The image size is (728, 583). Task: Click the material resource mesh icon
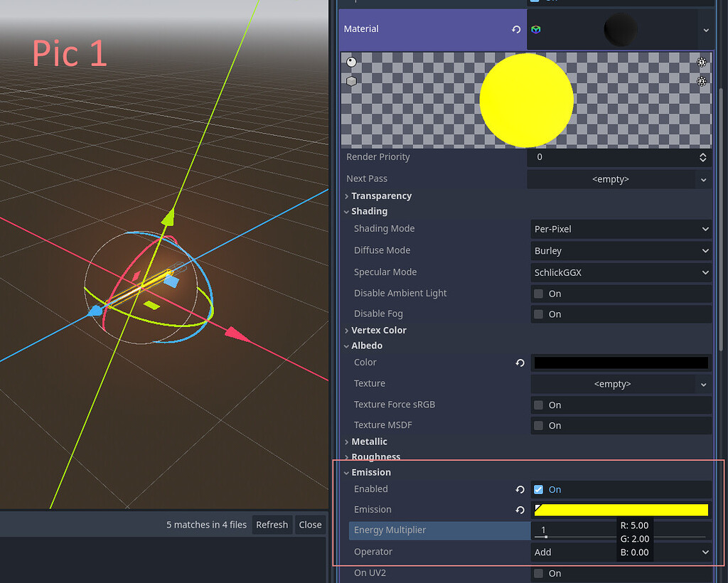point(535,29)
